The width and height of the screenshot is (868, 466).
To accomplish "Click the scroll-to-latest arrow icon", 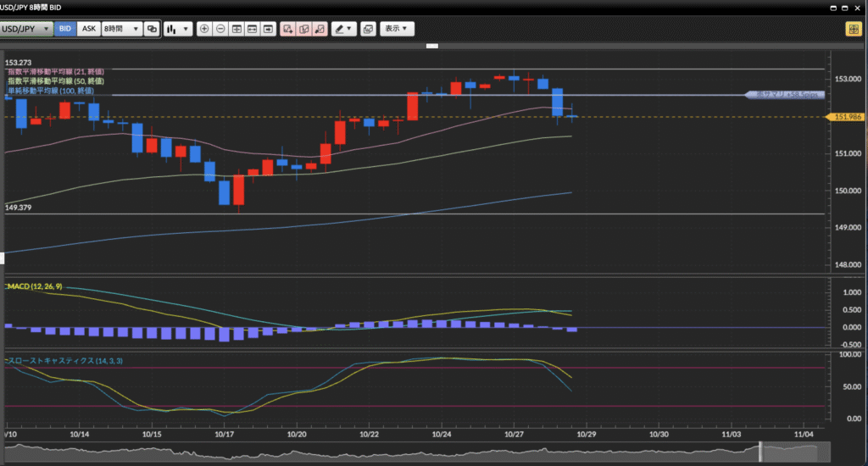I will coord(268,29).
